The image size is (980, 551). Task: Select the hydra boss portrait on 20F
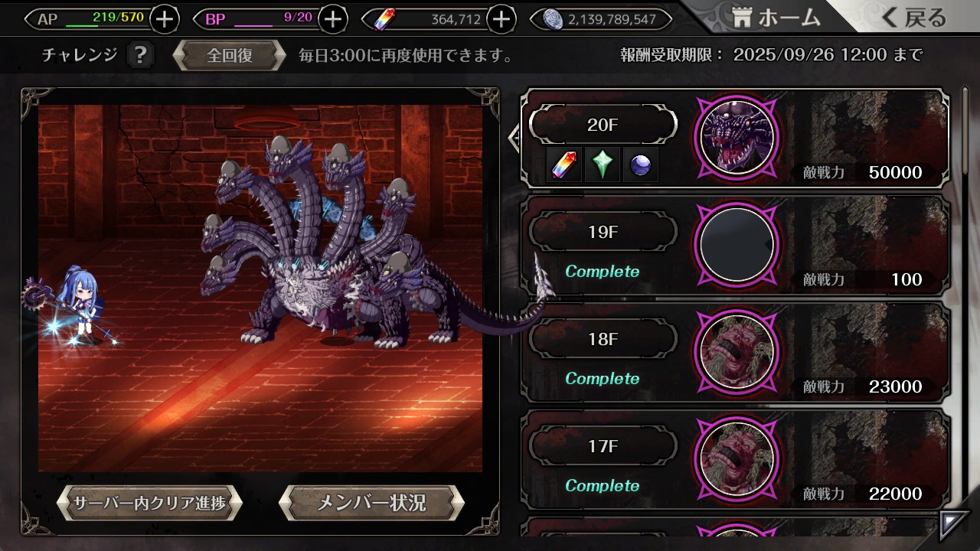pyautogui.click(x=737, y=138)
